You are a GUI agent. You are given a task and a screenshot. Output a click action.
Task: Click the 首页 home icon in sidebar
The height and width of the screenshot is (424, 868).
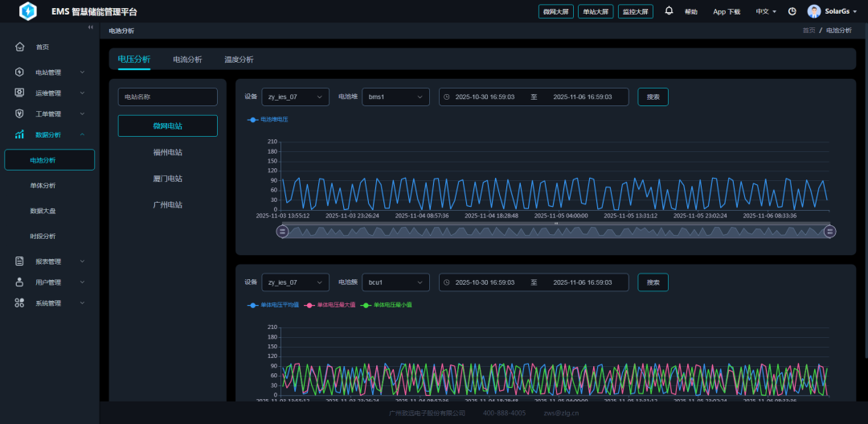coord(20,47)
